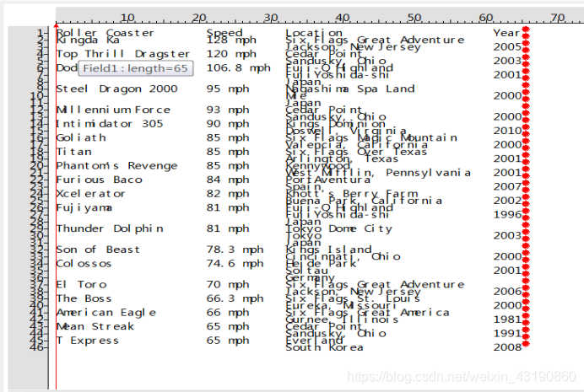Select 'Steel Dragon 2000' text
The height and width of the screenshot is (392, 584).
[117, 89]
